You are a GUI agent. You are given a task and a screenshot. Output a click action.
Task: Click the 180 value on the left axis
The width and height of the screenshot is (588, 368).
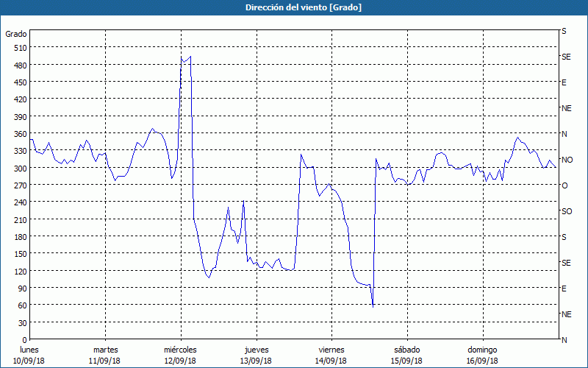21,237
